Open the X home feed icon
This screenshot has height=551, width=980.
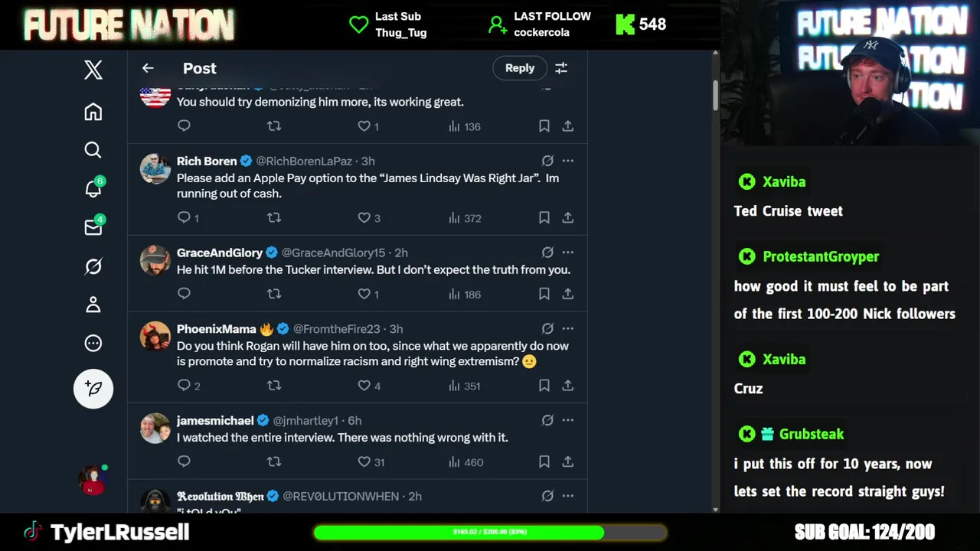(93, 112)
